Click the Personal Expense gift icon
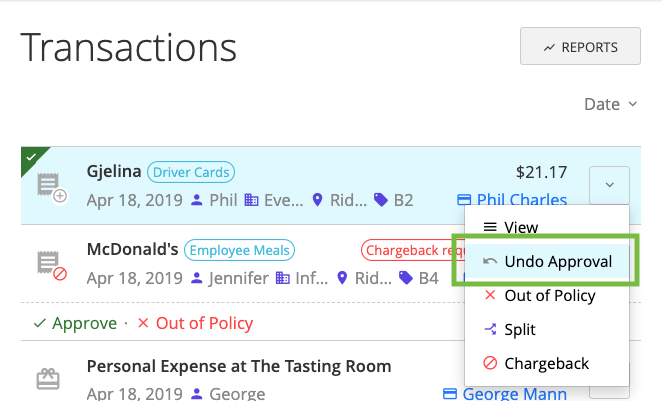 [x=48, y=380]
